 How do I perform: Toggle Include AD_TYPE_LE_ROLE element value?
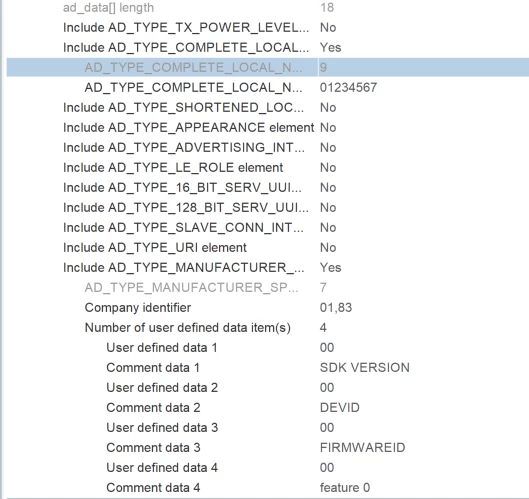point(328,168)
